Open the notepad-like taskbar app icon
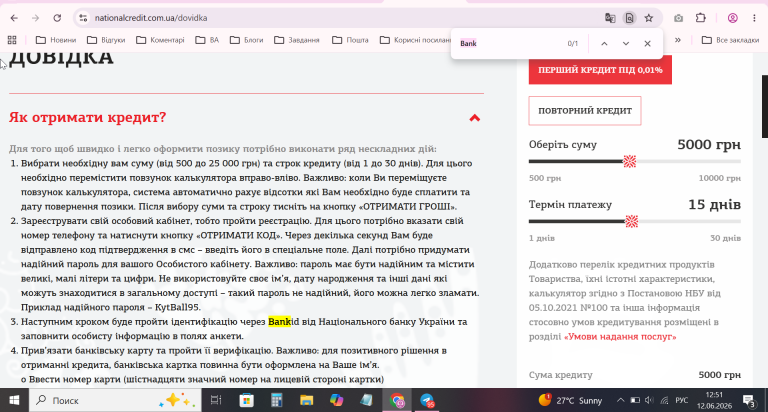 tap(366, 400)
